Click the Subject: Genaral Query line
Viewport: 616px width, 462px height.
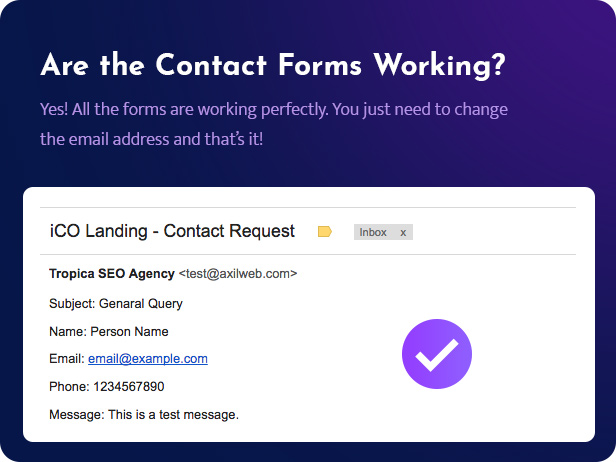click(x=116, y=304)
